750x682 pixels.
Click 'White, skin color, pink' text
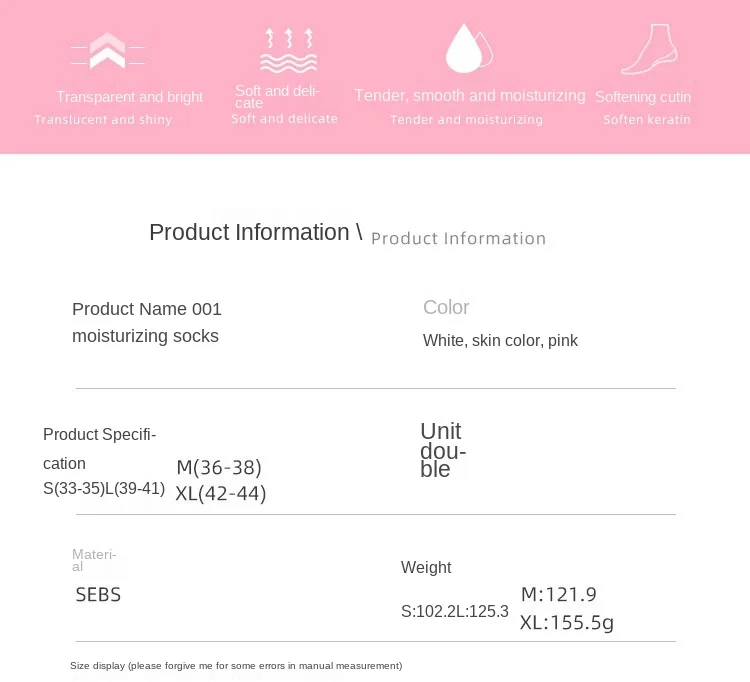(500, 341)
